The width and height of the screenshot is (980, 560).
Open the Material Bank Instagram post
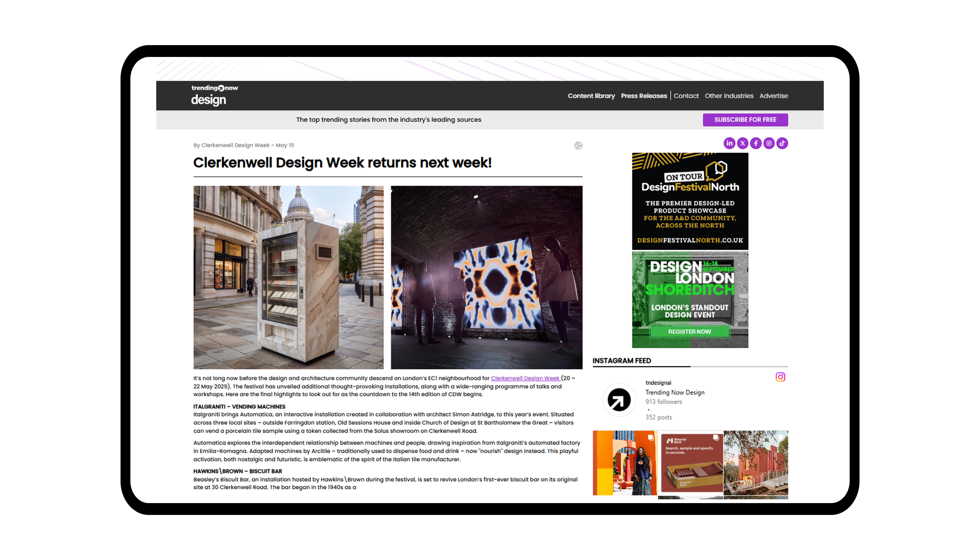(x=690, y=463)
